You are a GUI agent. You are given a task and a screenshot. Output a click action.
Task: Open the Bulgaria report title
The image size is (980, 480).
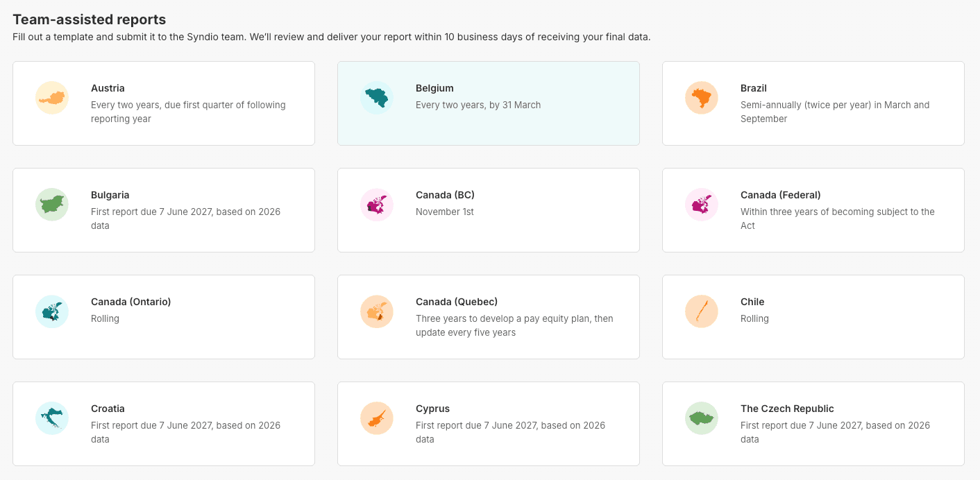110,195
